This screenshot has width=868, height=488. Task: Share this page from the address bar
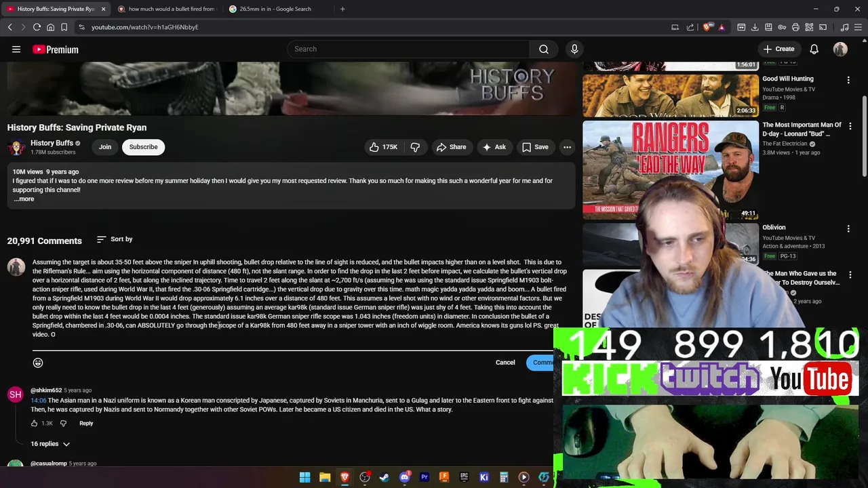[690, 27]
